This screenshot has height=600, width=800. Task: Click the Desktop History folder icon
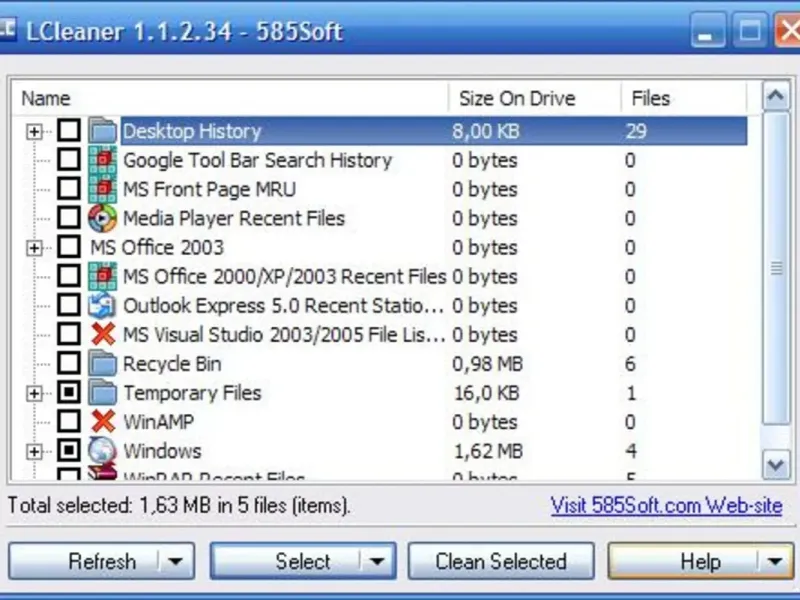click(103, 131)
